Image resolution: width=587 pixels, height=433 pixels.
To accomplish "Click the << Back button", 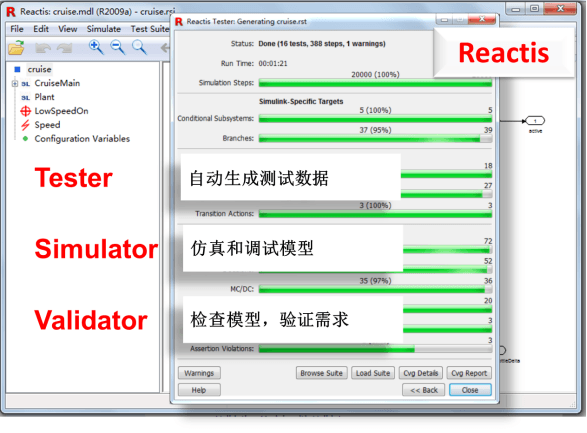I will click(x=424, y=390).
